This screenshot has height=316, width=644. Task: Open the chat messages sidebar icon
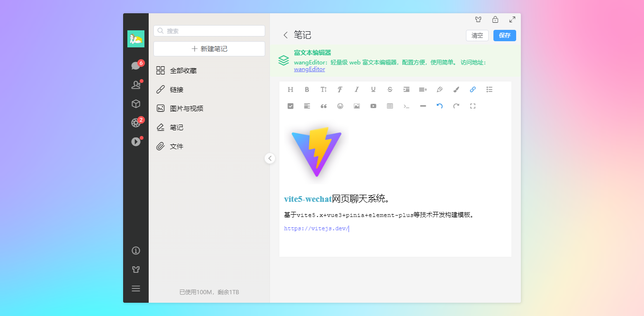136,64
